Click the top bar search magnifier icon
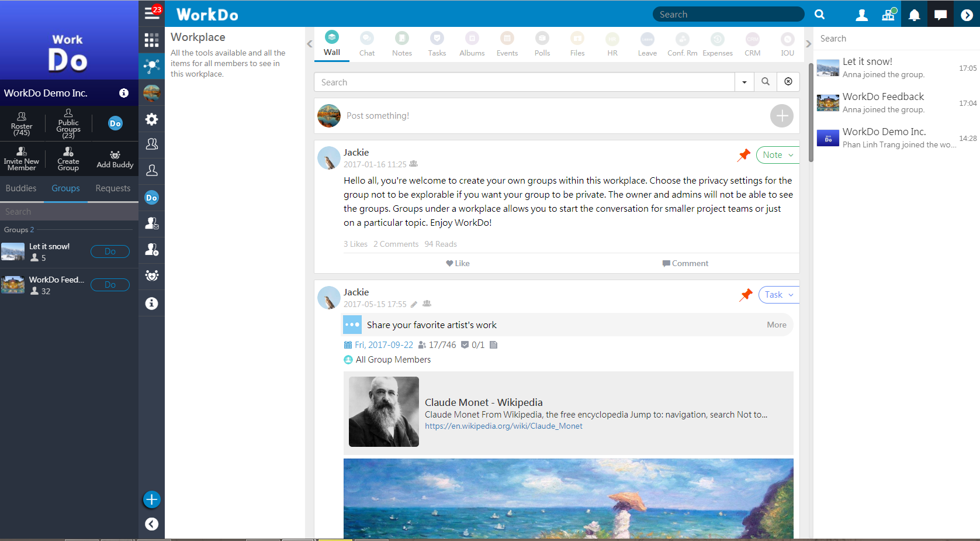This screenshot has width=980, height=541. (820, 15)
